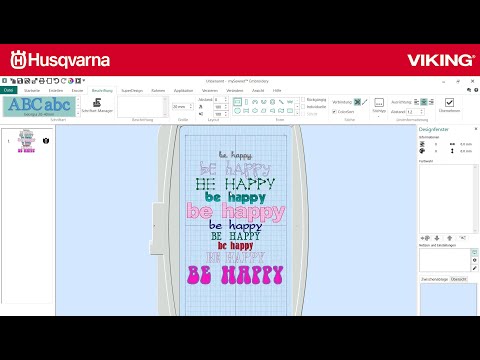The width and height of the screenshot is (480, 360).
Task: Select the full circle lettering shape
Action: pyautogui.click(x=272, y=102)
